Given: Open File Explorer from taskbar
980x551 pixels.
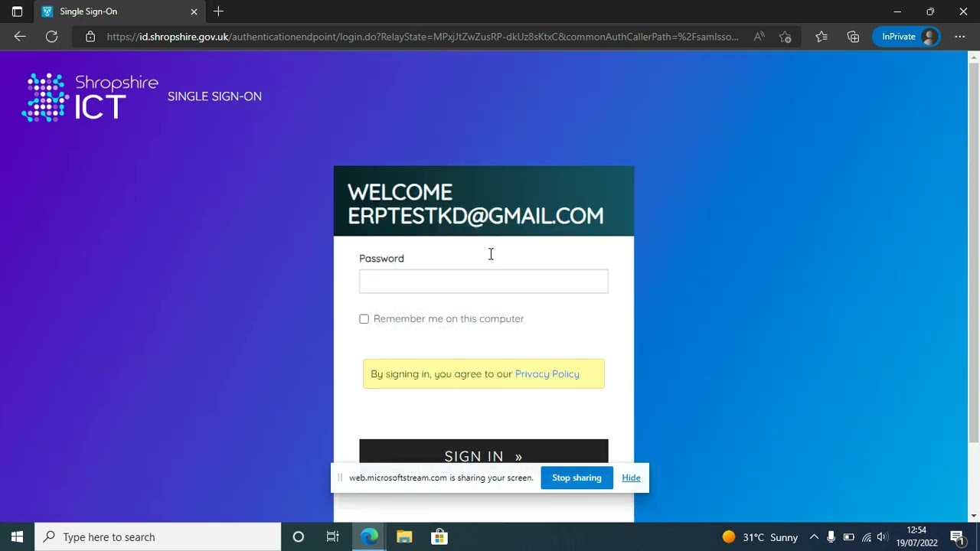Looking at the screenshot, I should tap(404, 536).
